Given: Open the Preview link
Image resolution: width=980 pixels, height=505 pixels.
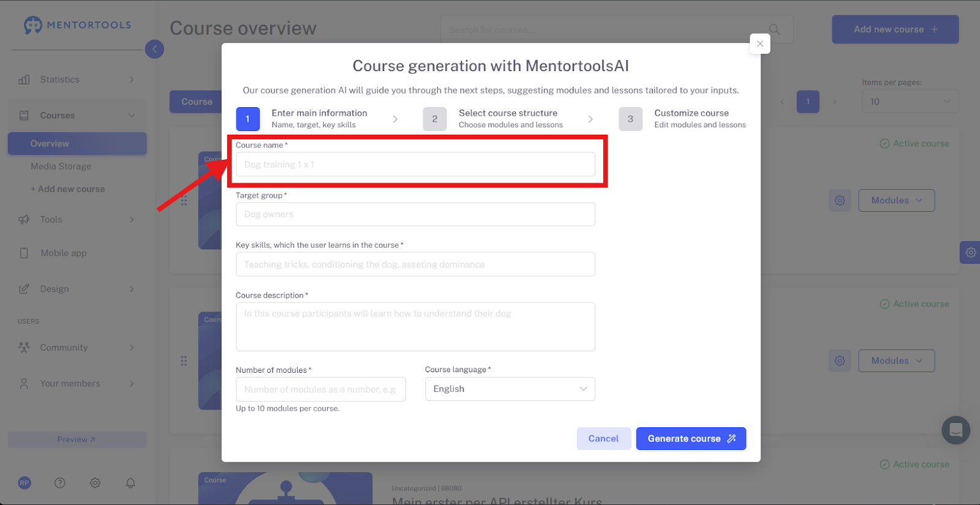Looking at the screenshot, I should click(77, 440).
